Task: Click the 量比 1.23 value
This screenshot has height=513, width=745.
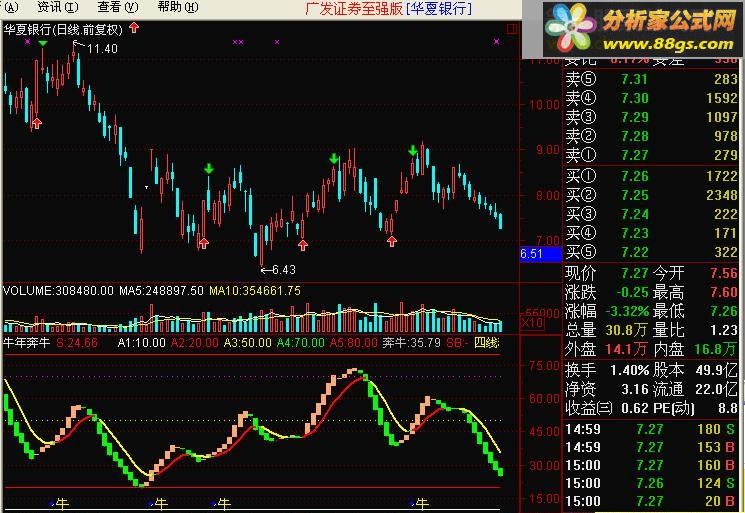Action: point(724,330)
